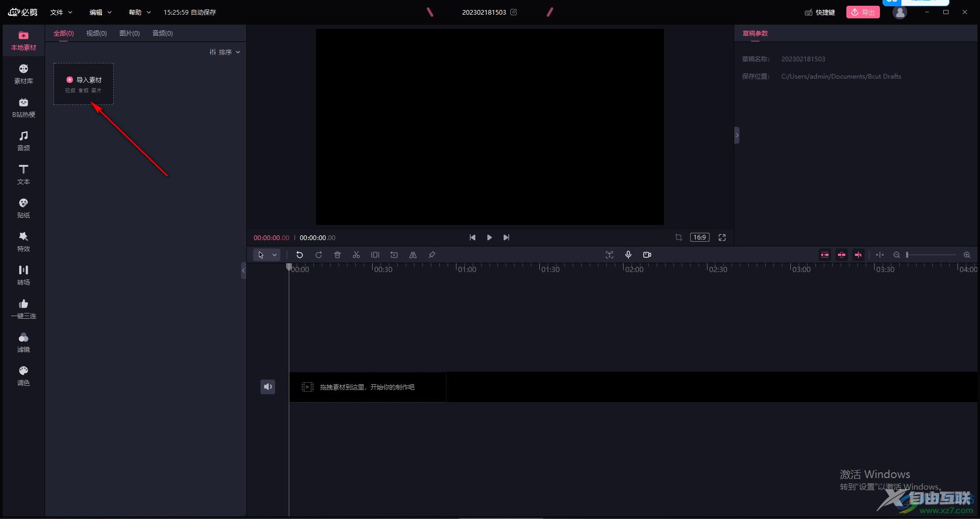Switch to the 音频(0) tab
The width and height of the screenshot is (980, 519).
pos(162,33)
